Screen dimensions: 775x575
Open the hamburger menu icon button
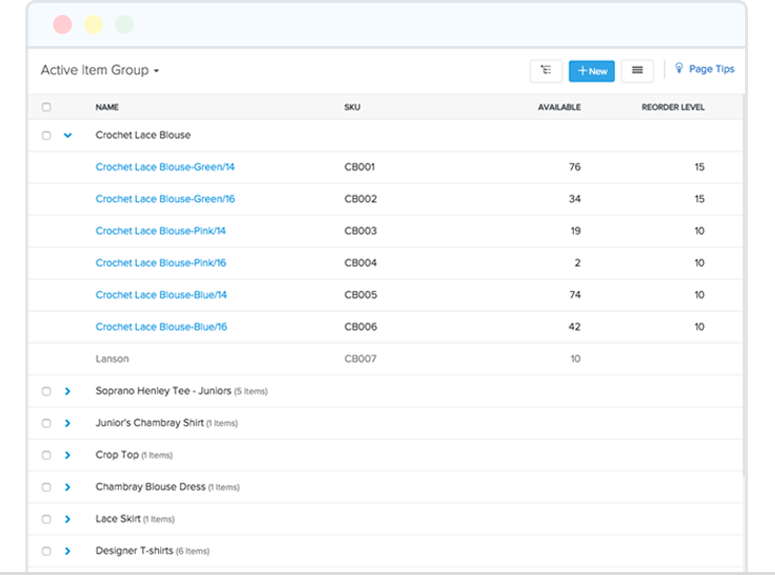[x=637, y=71]
